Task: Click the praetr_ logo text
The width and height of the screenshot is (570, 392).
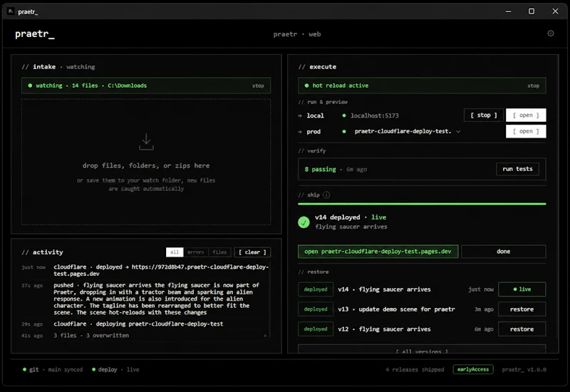Action: pyautogui.click(x=34, y=33)
